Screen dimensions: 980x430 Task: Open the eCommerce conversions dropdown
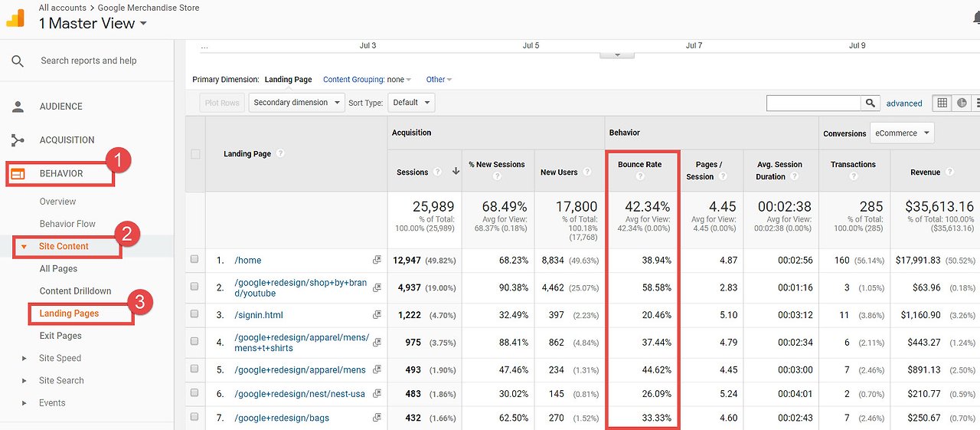point(901,133)
